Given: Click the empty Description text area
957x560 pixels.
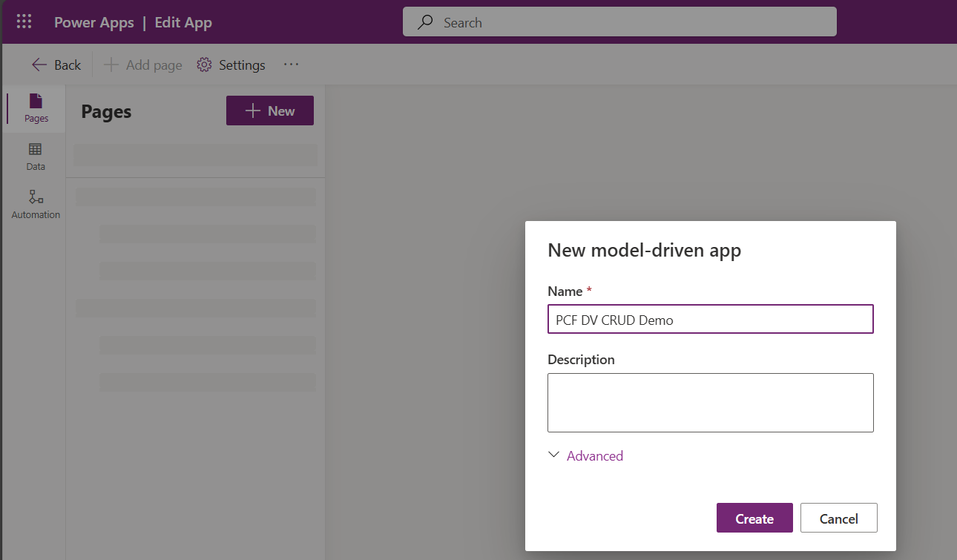Looking at the screenshot, I should [x=710, y=402].
